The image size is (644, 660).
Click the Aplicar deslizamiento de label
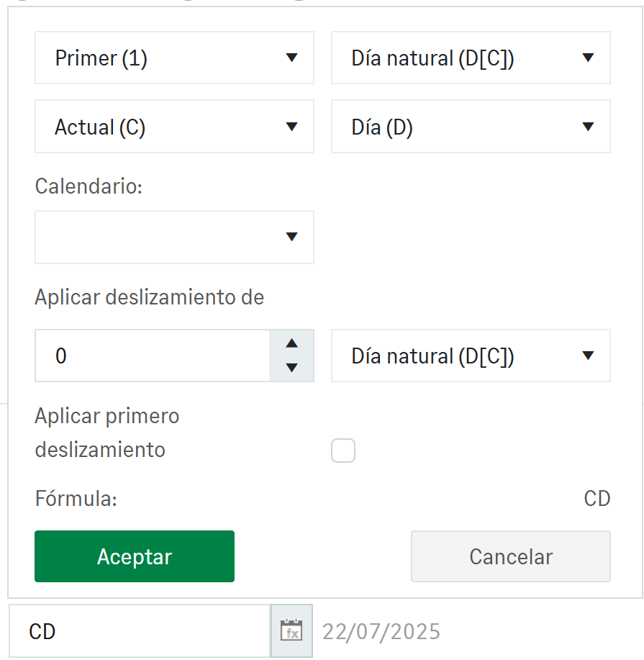pyautogui.click(x=150, y=297)
